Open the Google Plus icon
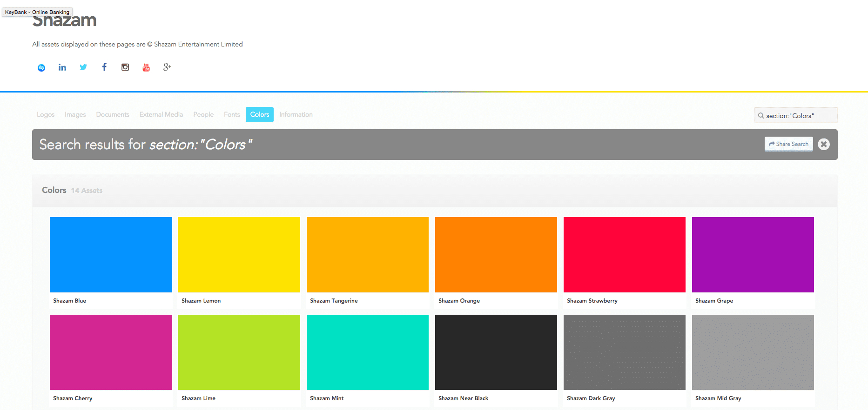Screen dimensions: 868x410 (x=167, y=67)
